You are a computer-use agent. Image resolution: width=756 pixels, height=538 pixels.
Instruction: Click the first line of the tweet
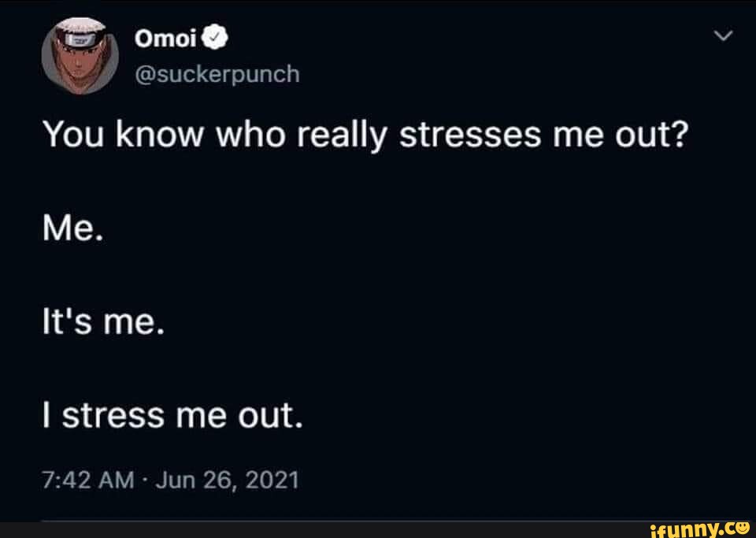coord(365,137)
